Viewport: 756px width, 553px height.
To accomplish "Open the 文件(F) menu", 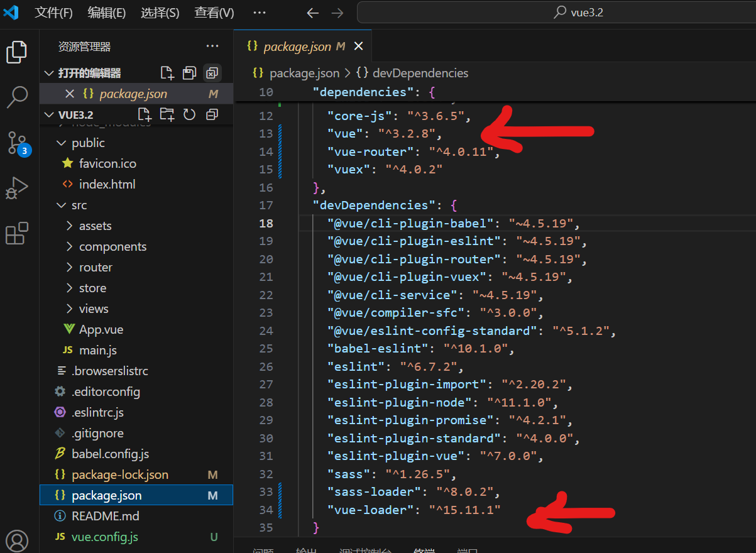I will pyautogui.click(x=53, y=13).
